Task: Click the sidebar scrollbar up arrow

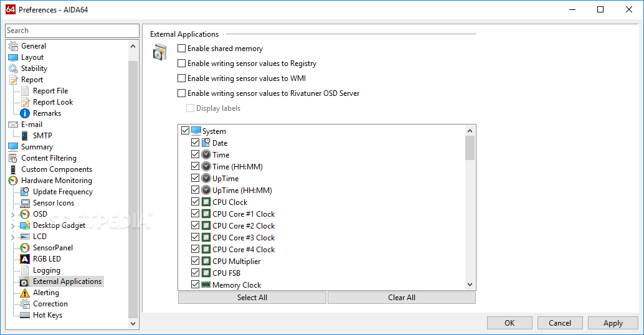Action: (133, 46)
